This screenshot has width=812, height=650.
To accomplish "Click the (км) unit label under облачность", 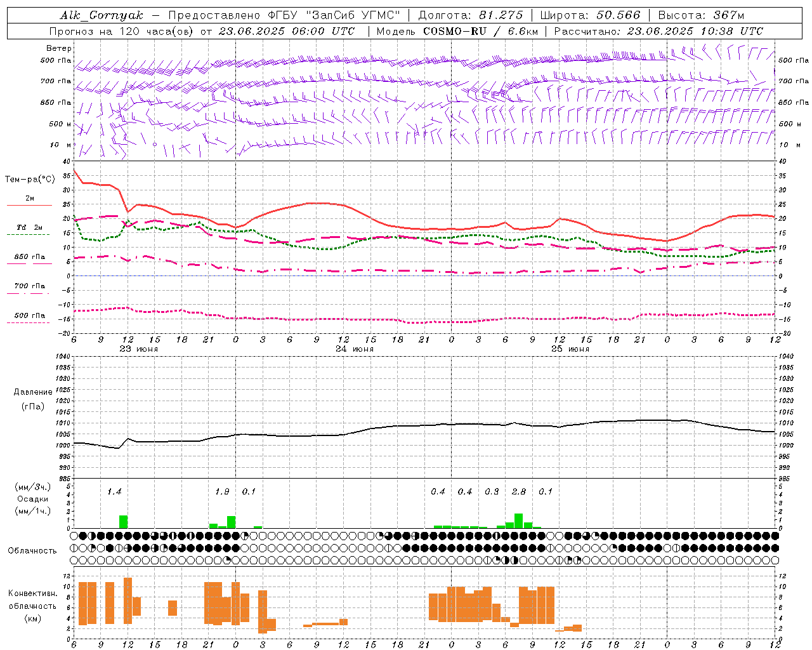I will [33, 619].
